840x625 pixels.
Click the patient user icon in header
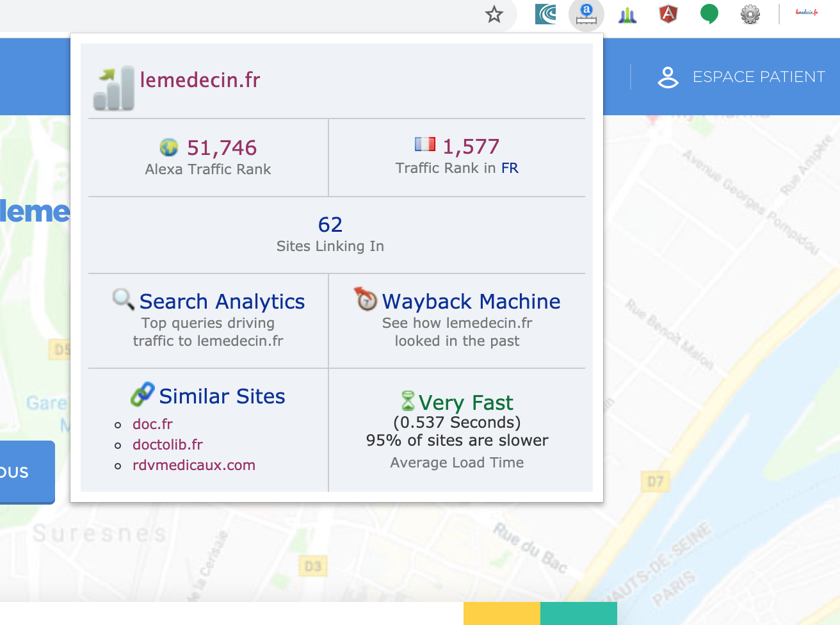pos(668,77)
